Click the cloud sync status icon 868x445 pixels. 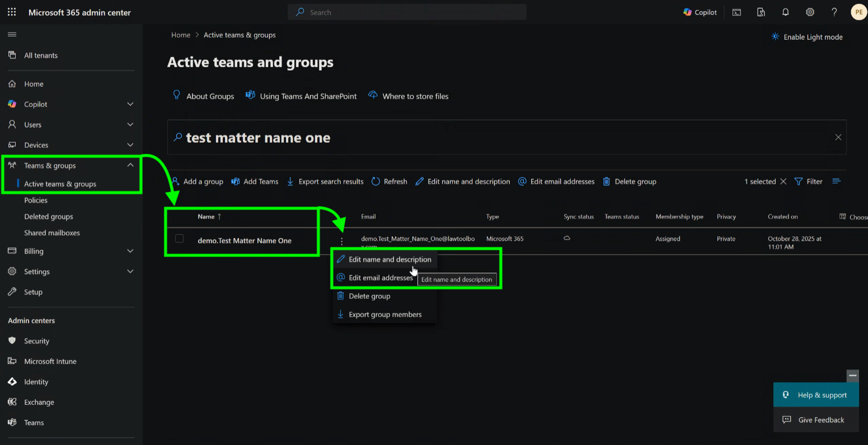(x=566, y=238)
